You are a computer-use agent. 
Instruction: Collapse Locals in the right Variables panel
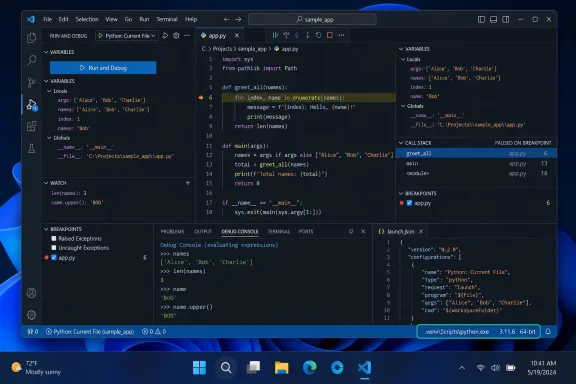click(x=403, y=59)
